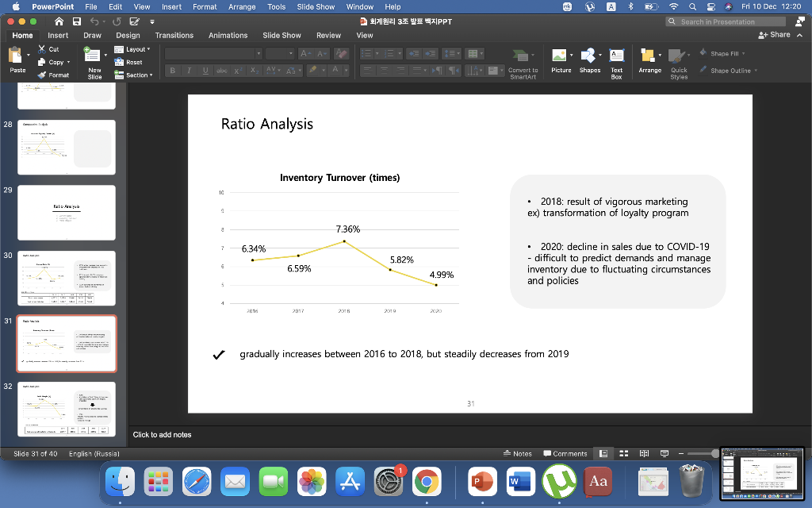This screenshot has width=812, height=508.
Task: Open Quick Styles gallery
Action: pyautogui.click(x=679, y=63)
